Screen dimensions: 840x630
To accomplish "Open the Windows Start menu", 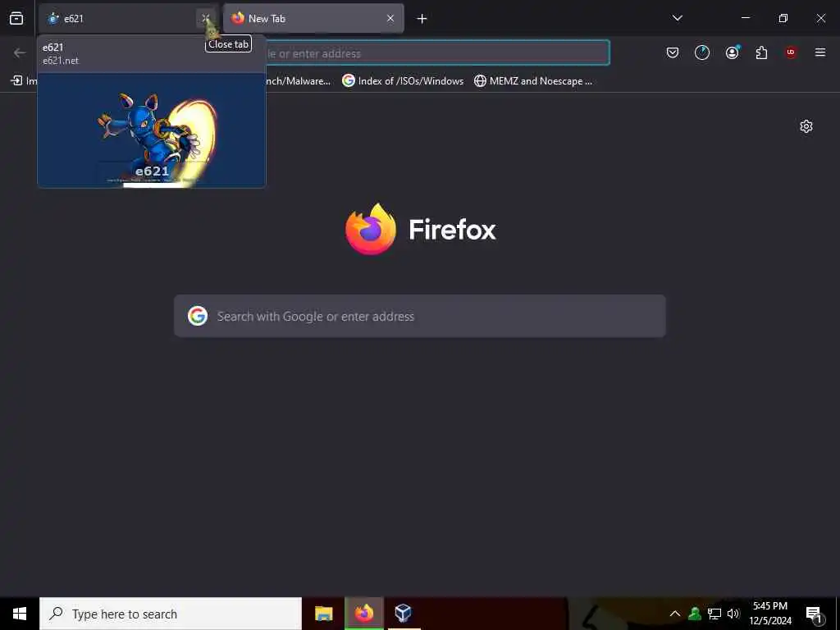I will coord(20,614).
